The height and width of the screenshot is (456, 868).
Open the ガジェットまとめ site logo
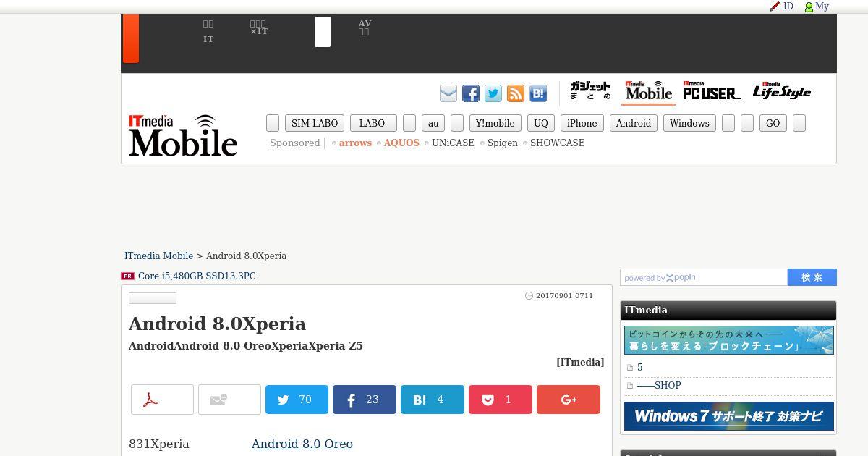pos(590,91)
